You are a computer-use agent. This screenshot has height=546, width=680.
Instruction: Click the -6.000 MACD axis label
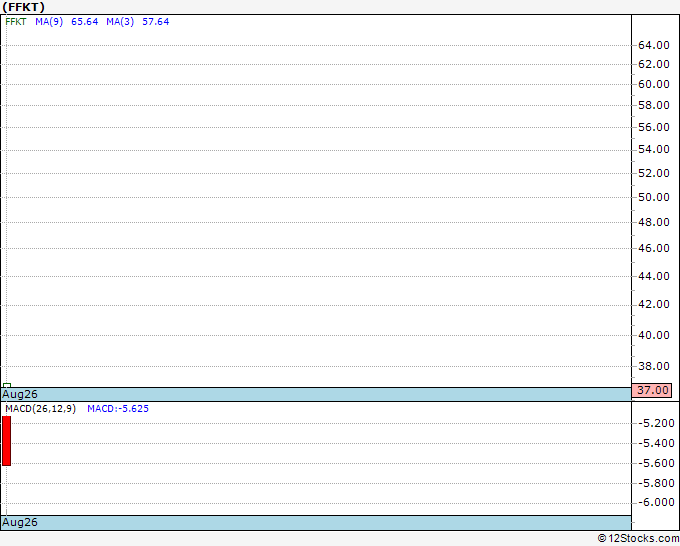(x=657, y=502)
